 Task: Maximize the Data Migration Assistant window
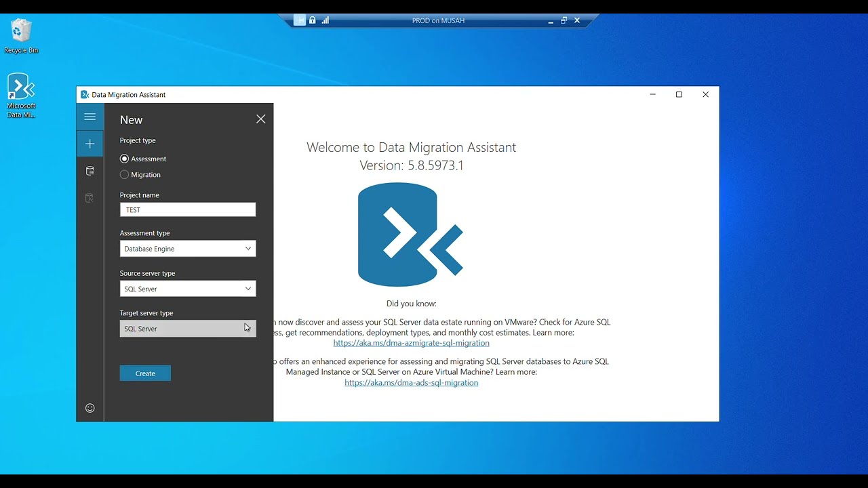point(679,95)
